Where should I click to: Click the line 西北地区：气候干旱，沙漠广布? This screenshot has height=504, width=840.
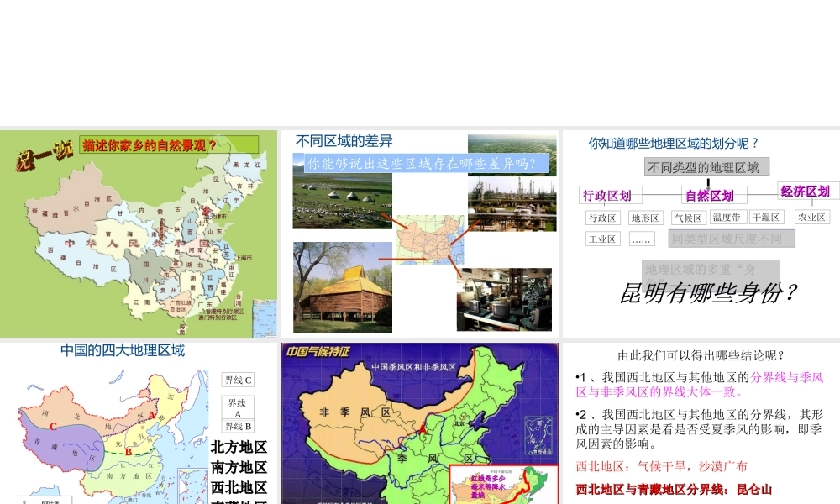(661, 466)
